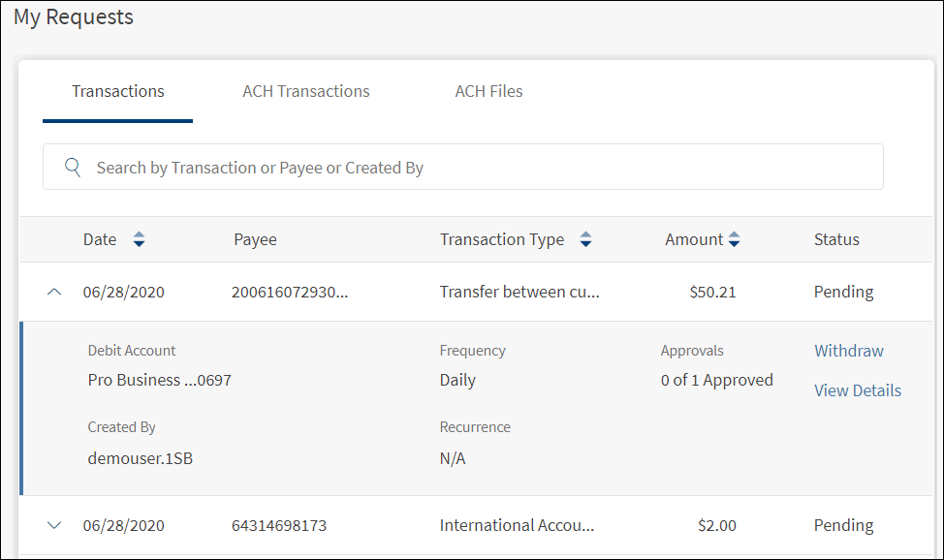Withdraw the pending transfer request
Image resolution: width=944 pixels, height=560 pixels.
(x=849, y=351)
